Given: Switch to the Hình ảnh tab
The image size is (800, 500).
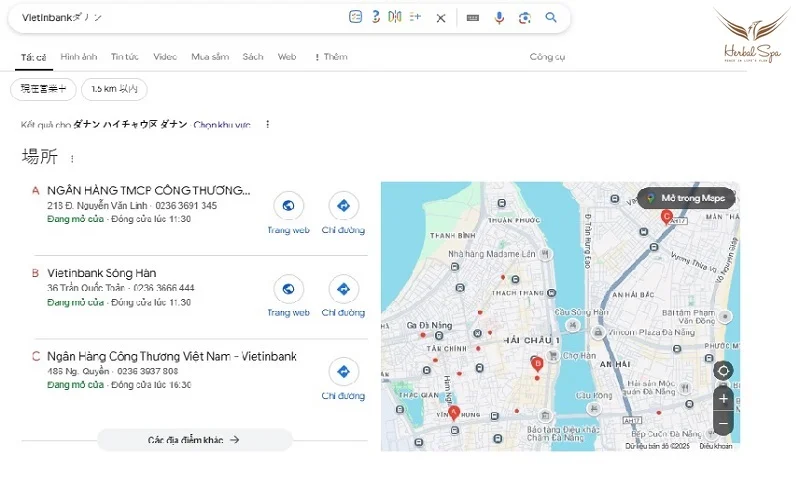Looking at the screenshot, I should [x=79, y=57].
